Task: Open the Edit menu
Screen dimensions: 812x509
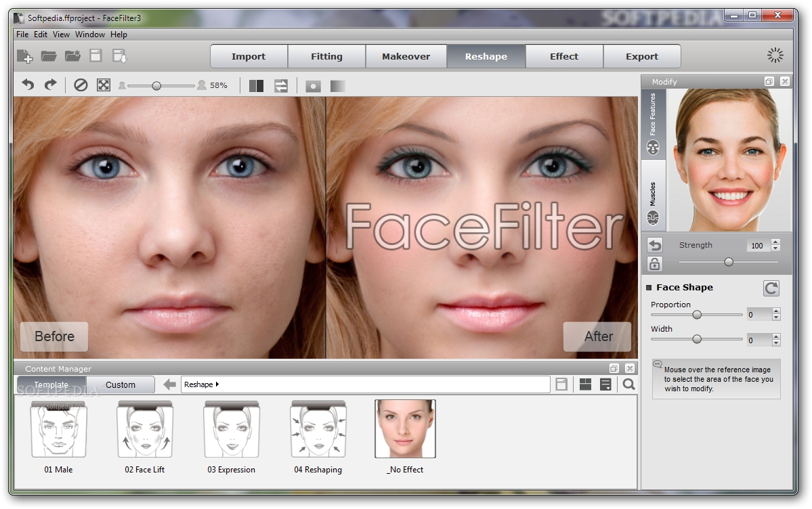Action: 41,34
